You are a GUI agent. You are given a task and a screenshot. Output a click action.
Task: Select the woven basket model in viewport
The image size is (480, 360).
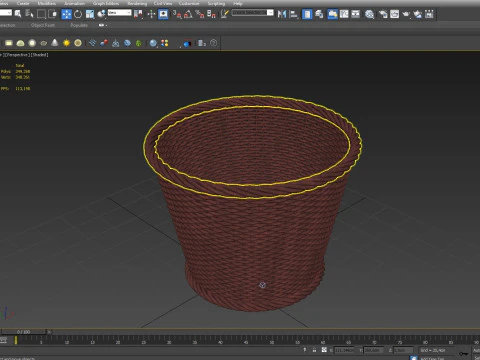tap(253, 203)
